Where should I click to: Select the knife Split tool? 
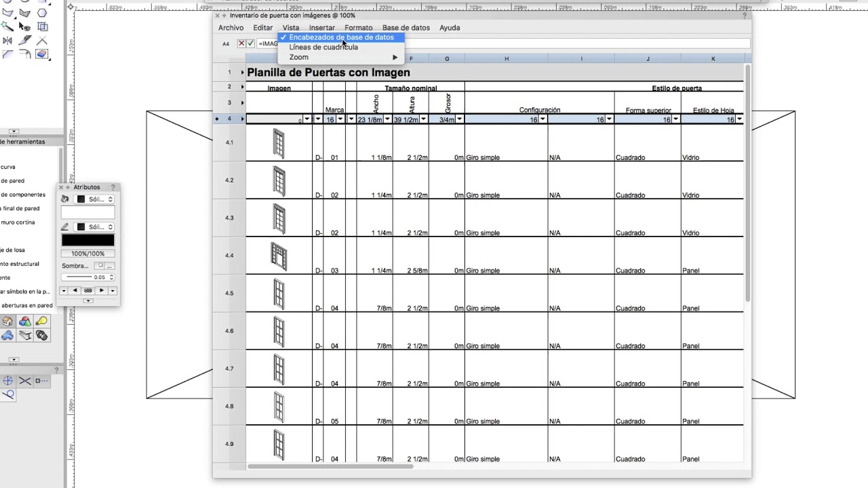(25, 40)
